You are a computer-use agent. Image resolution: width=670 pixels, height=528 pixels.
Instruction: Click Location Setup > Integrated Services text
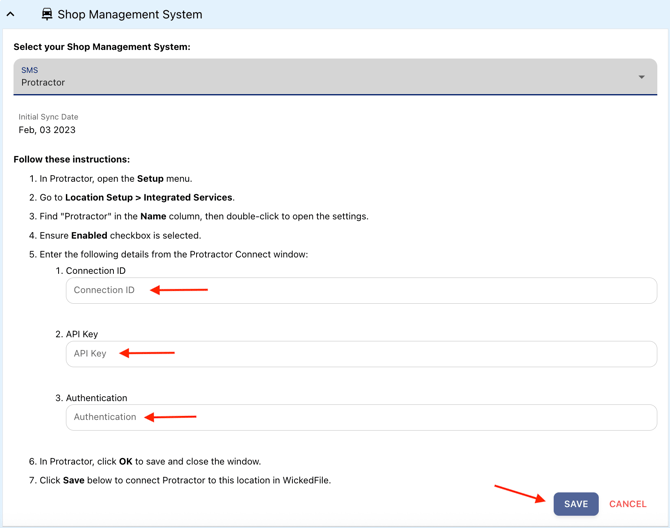coord(149,198)
